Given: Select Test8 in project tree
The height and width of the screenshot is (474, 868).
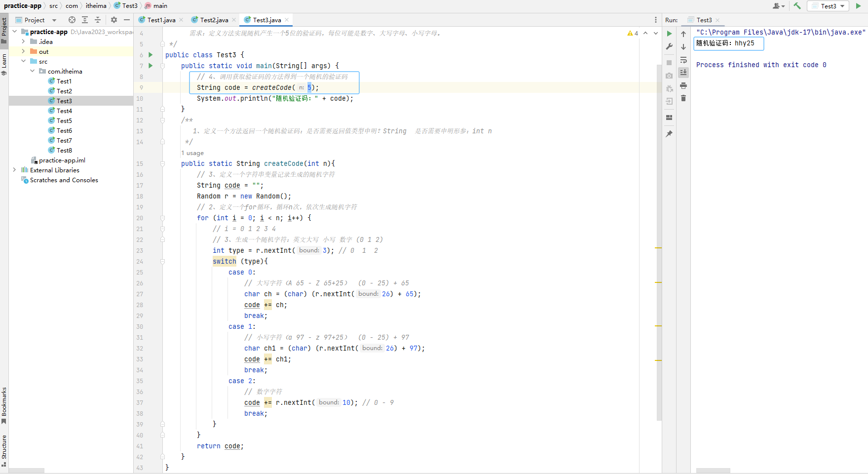Looking at the screenshot, I should coord(64,150).
